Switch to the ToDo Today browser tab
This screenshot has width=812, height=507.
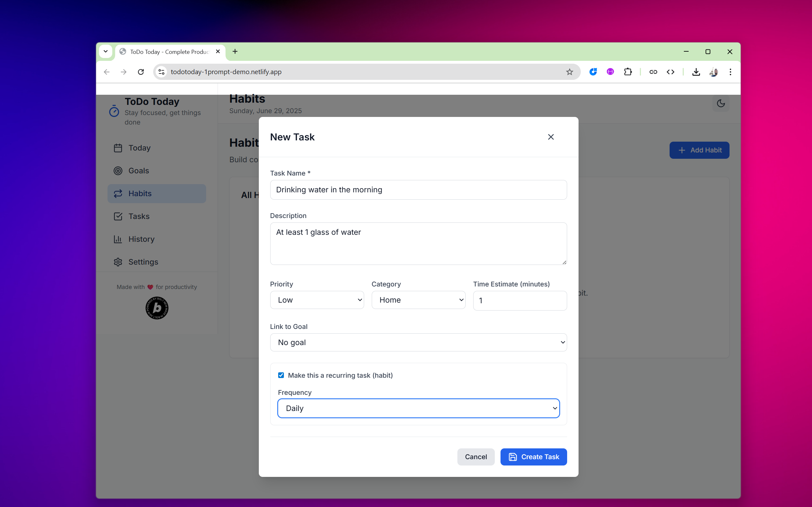(x=169, y=52)
